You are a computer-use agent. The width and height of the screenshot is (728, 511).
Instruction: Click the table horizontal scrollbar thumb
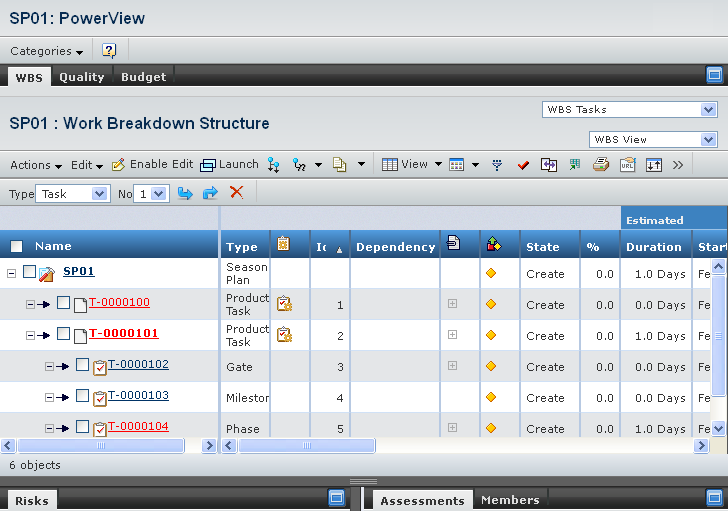(x=307, y=446)
